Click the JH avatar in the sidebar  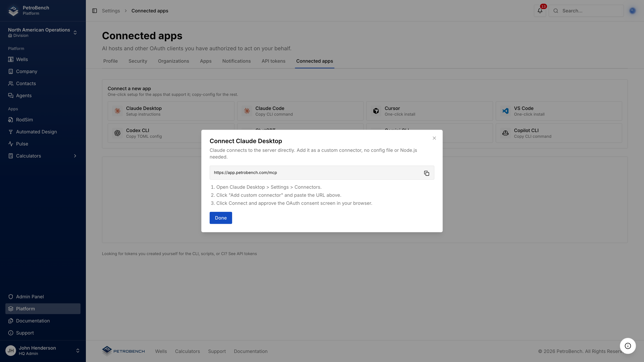pyautogui.click(x=11, y=351)
